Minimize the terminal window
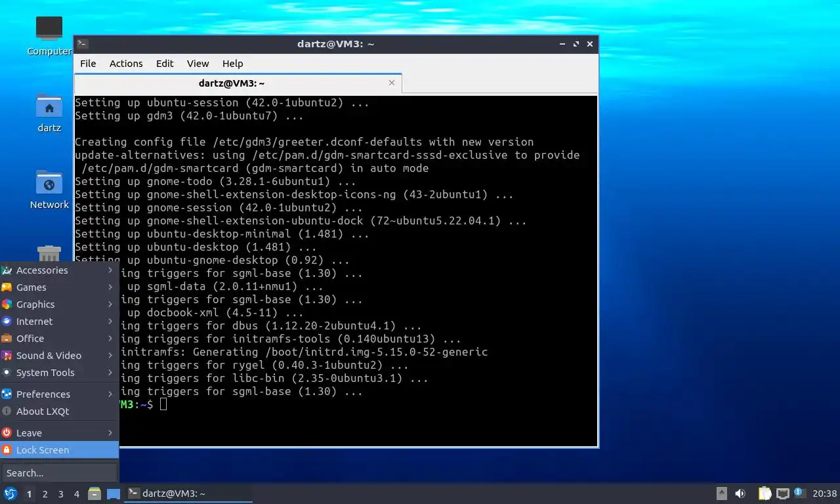 tap(562, 44)
